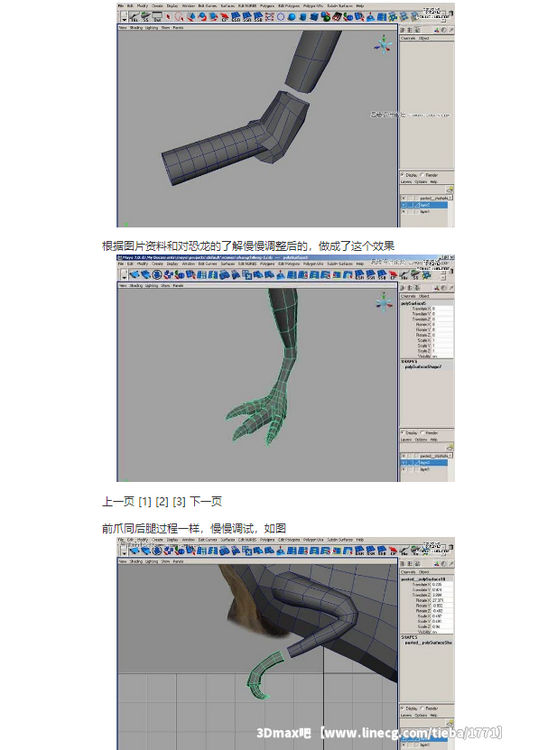Click the new layer icon in top Maya layer editor
This screenshot has width=538, height=750.
click(x=450, y=190)
